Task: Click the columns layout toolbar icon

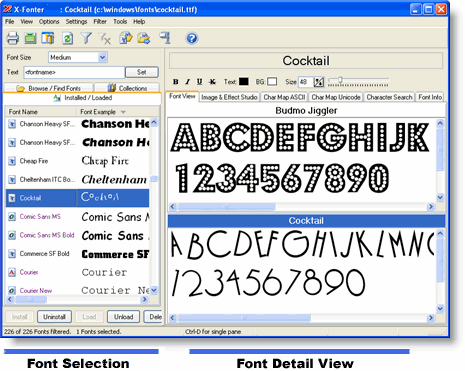Action: click(48, 38)
